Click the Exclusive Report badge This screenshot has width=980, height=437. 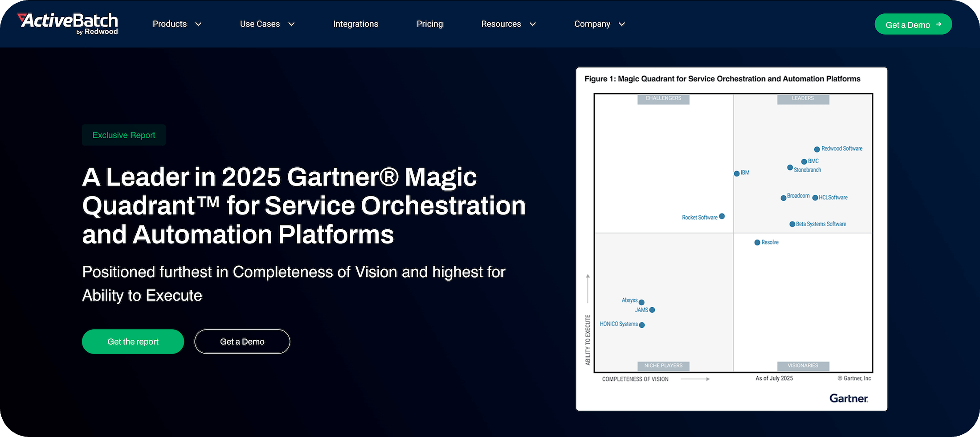[x=123, y=135]
